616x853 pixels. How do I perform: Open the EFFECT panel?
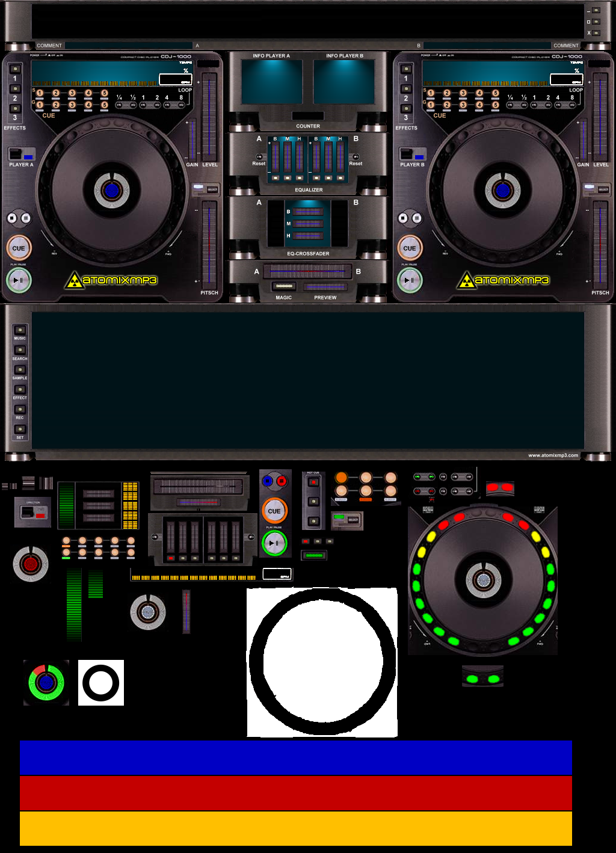click(20, 390)
